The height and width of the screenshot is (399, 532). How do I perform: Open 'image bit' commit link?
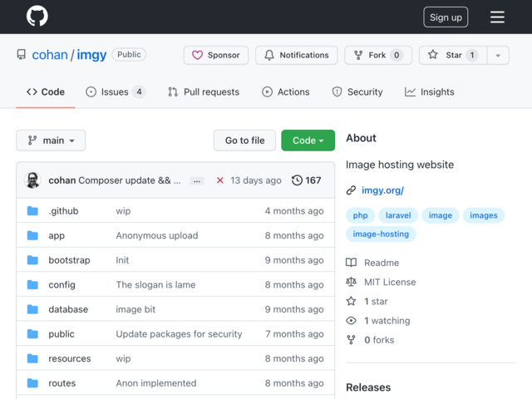tap(135, 309)
